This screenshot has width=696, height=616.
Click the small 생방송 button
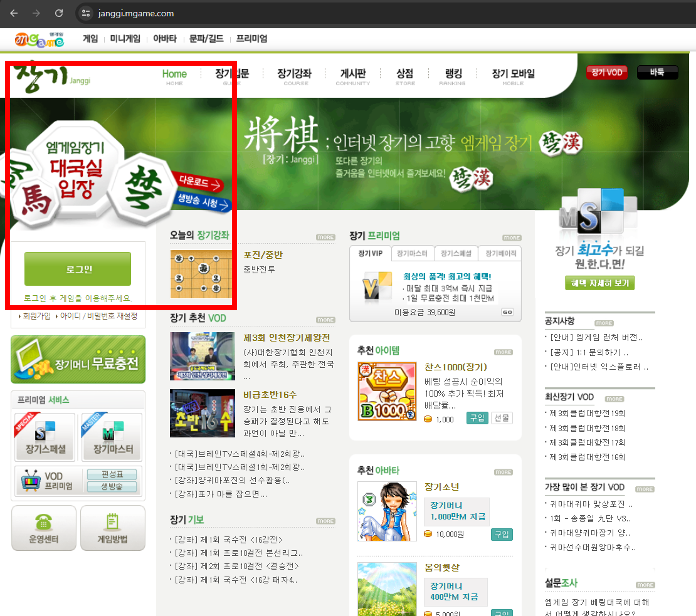click(x=112, y=486)
